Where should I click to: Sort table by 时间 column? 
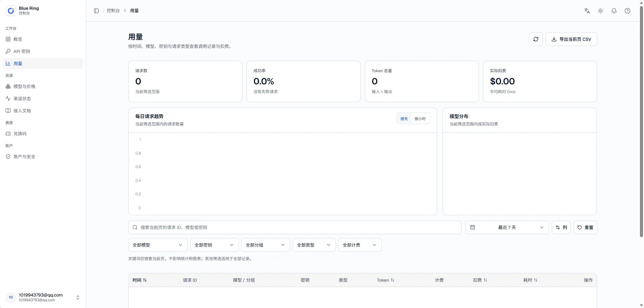pos(139,280)
